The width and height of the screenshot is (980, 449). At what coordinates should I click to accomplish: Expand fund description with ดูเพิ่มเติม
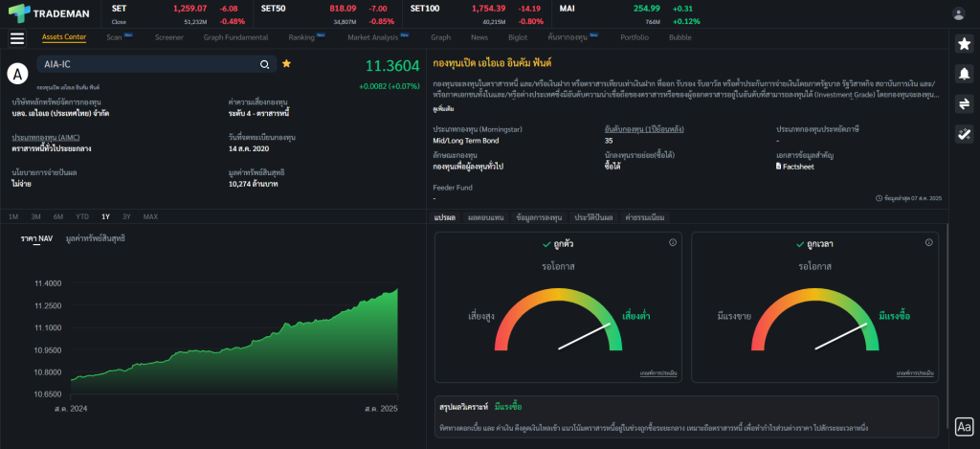(444, 110)
